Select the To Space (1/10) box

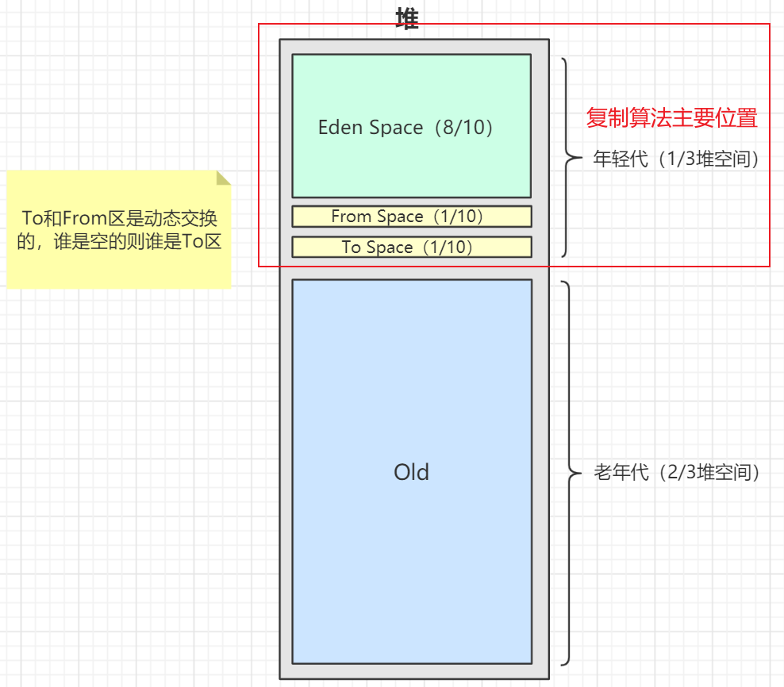412,247
